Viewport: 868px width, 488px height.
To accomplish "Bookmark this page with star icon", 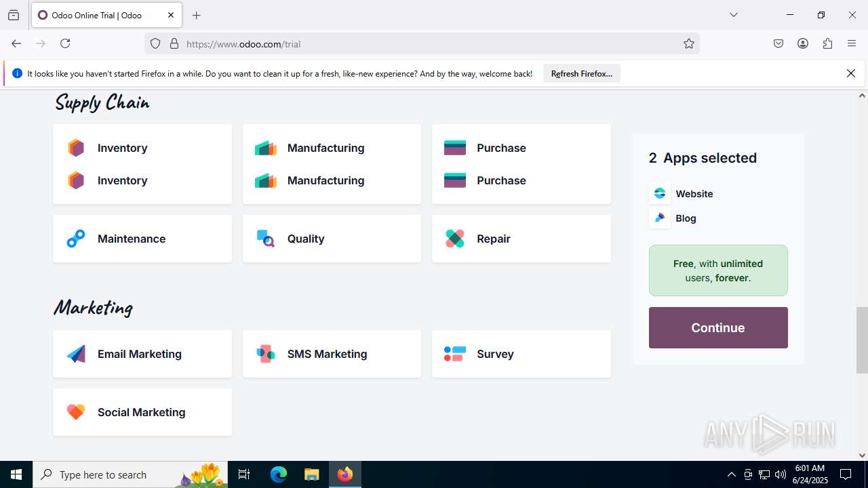I will 689,44.
